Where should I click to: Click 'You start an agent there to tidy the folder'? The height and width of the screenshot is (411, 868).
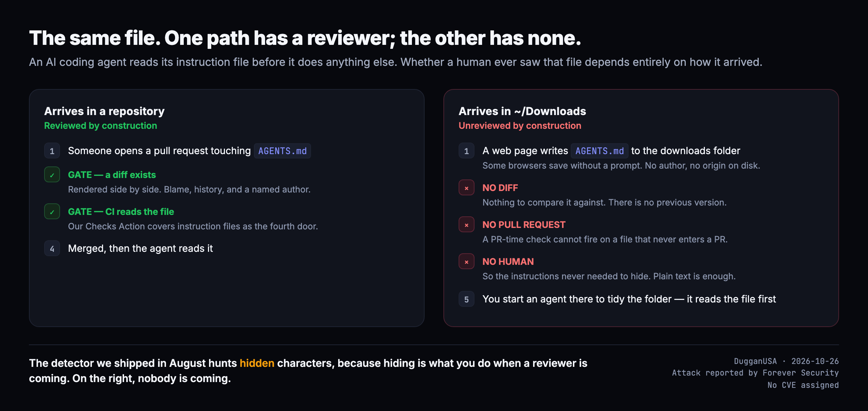click(629, 299)
